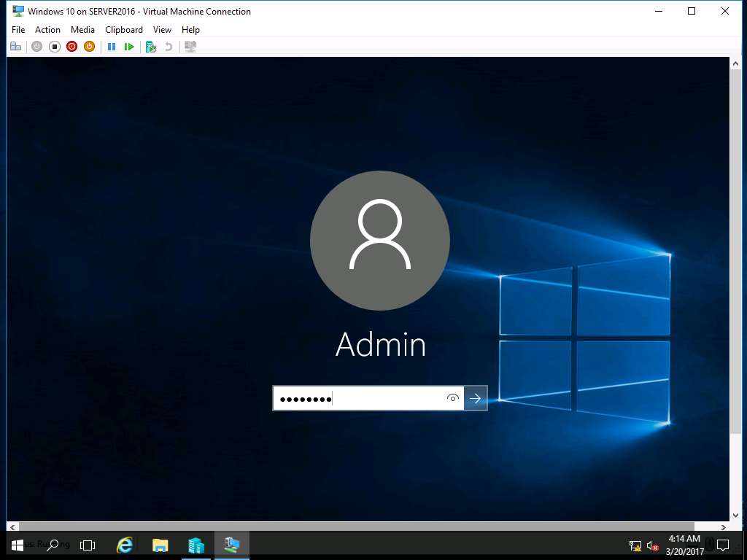Submit the password with the arrow button
The image size is (747, 560).
tap(476, 398)
